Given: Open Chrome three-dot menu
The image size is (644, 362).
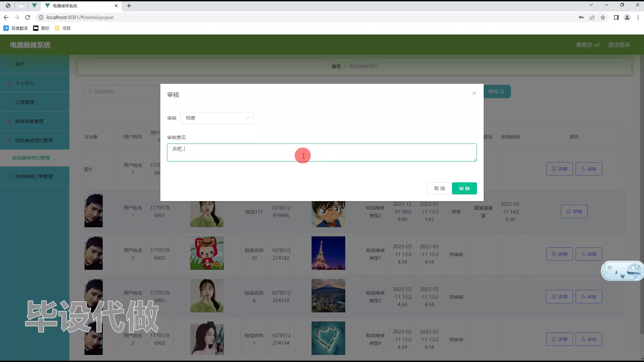Looking at the screenshot, I should [x=638, y=17].
